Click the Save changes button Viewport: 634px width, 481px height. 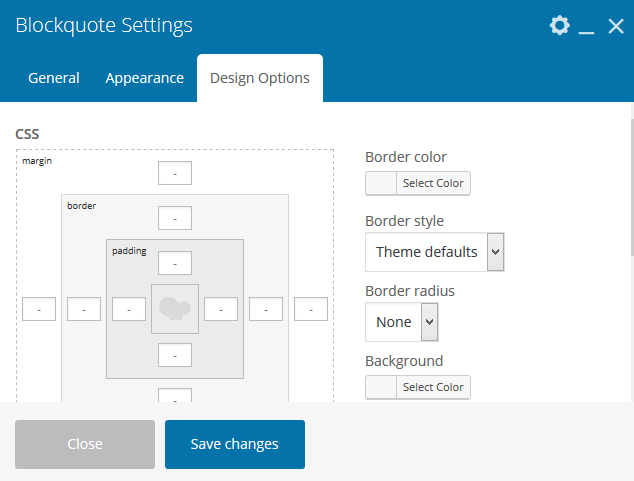pyautogui.click(x=235, y=444)
